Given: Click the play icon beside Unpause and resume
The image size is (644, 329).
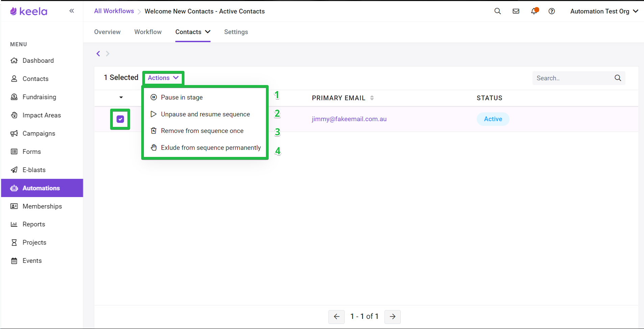Looking at the screenshot, I should click(154, 114).
